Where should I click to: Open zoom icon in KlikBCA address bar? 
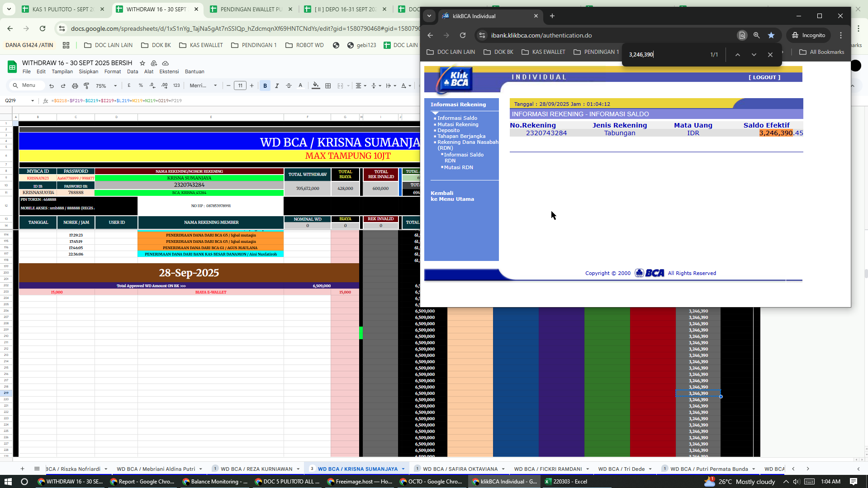tap(756, 35)
